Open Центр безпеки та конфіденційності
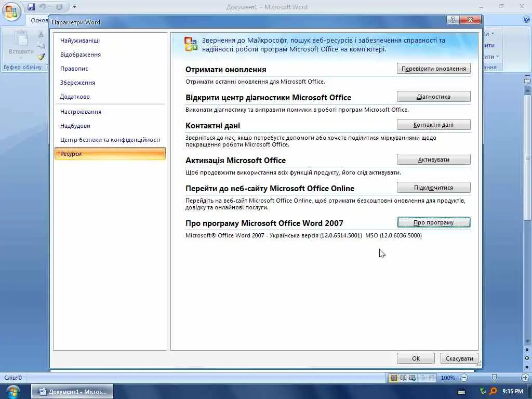The height and width of the screenshot is (399, 532). click(x=110, y=140)
